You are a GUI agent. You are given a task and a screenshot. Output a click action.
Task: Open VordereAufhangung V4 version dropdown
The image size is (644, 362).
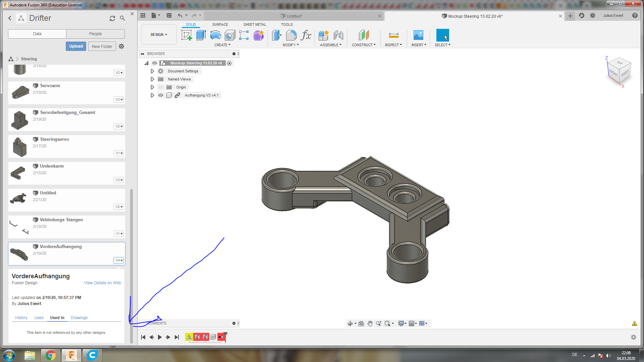click(119, 260)
